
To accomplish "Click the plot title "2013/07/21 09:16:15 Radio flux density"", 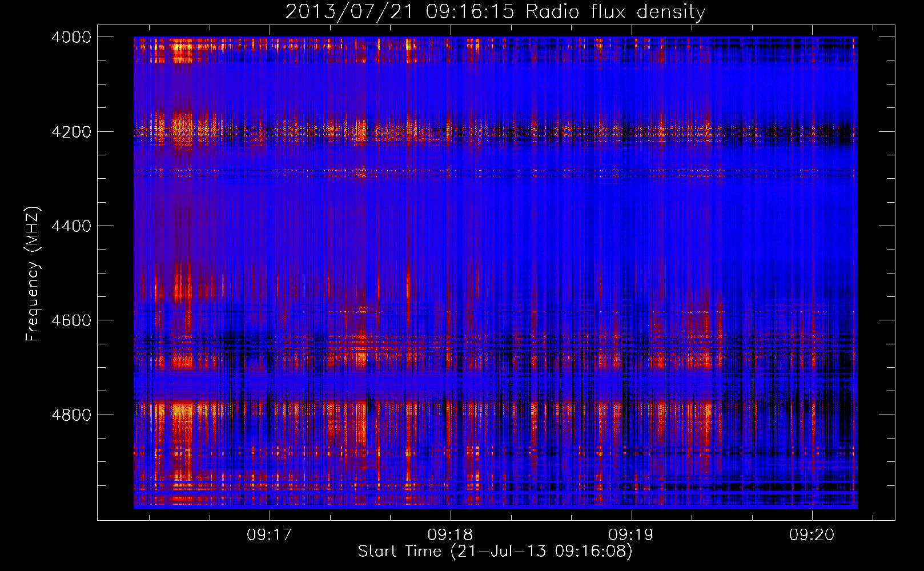I will pos(495,12).
